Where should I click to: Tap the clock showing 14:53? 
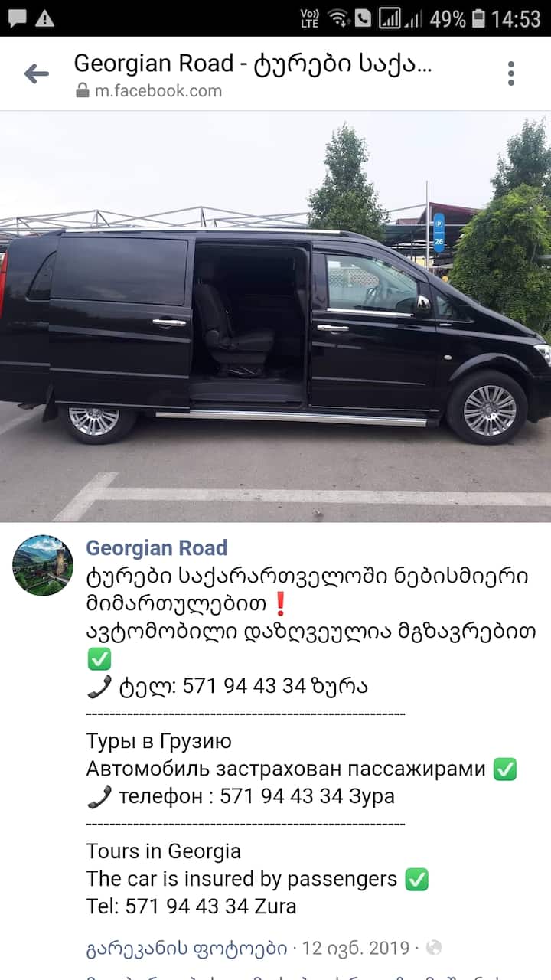tap(517, 18)
